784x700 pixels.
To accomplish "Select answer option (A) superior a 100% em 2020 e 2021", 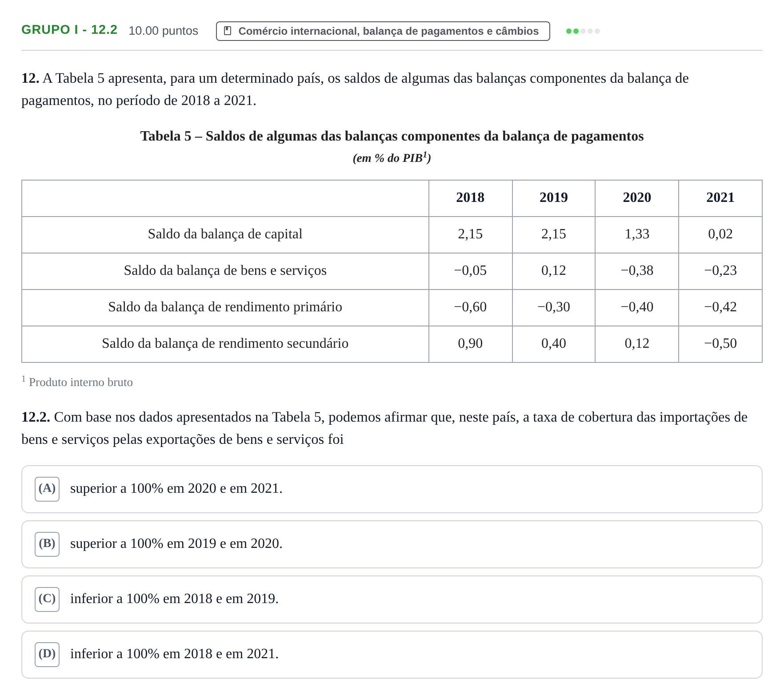I will pos(392,489).
